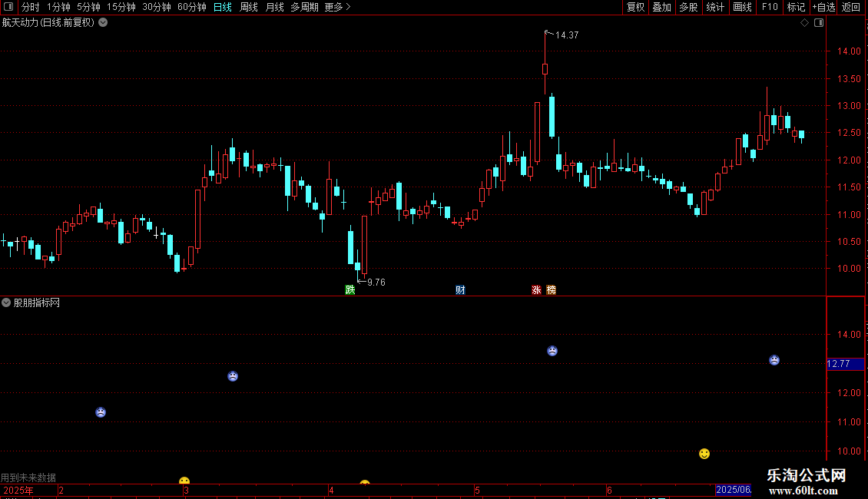Open the 航天动力 chart title dropdown arrow
This screenshot has width=868, height=499.
103,23
